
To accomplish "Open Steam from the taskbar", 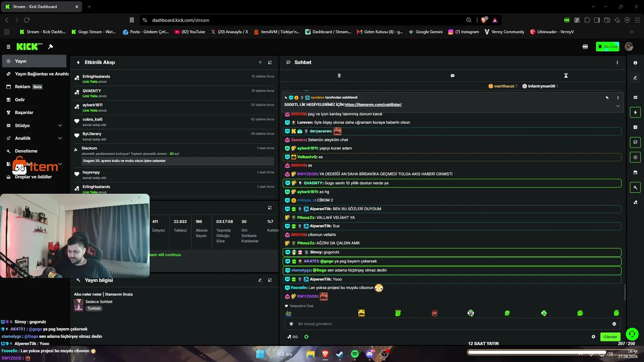I will click(340, 354).
